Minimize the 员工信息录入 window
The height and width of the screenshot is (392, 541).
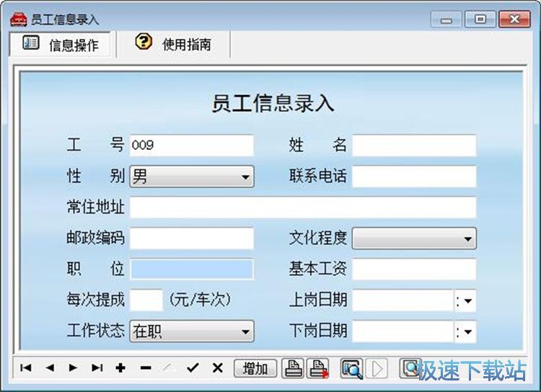coord(446,19)
